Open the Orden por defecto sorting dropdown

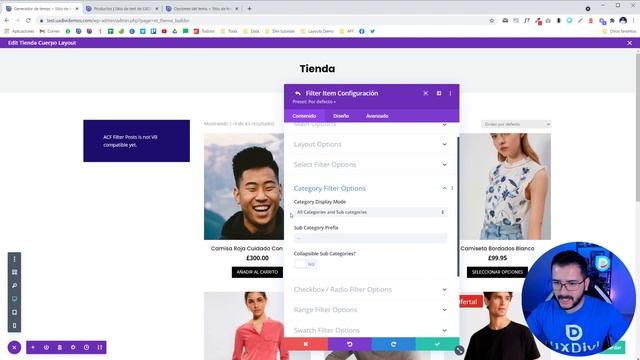click(516, 124)
